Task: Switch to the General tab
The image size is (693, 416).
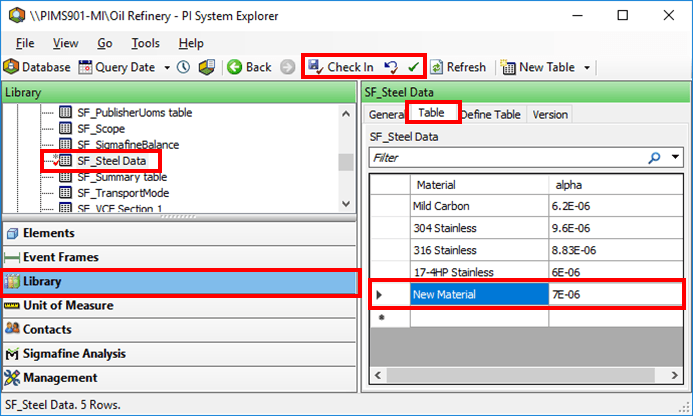Action: [x=385, y=114]
